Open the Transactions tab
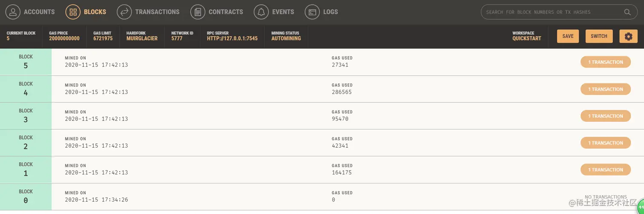This screenshot has width=644, height=214. pos(157,12)
